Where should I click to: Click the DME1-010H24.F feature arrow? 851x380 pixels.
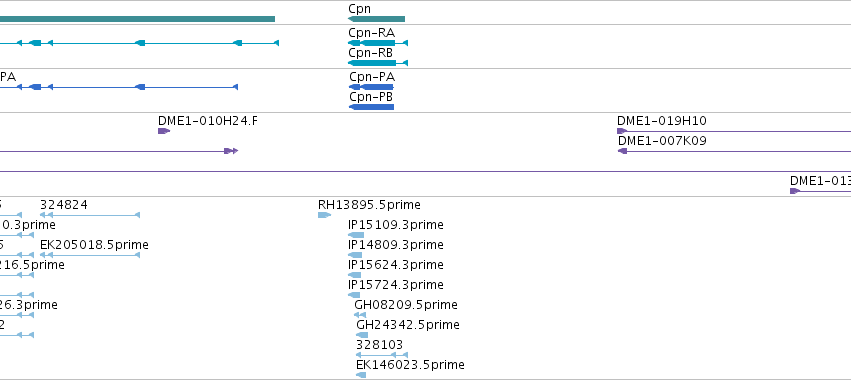tap(164, 131)
